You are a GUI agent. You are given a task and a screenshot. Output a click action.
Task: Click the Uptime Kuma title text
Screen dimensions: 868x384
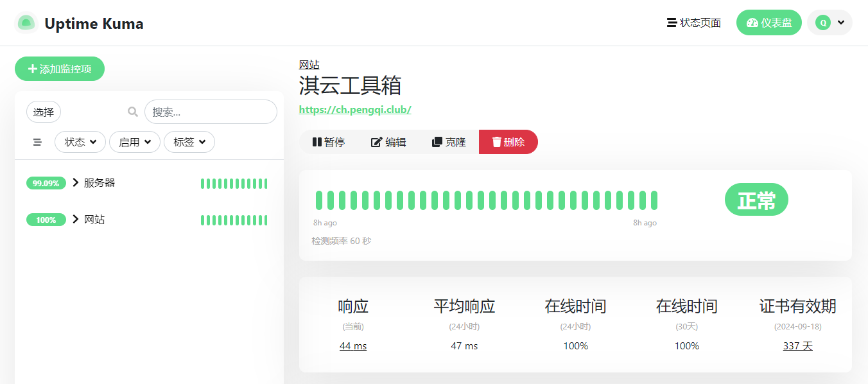point(94,24)
